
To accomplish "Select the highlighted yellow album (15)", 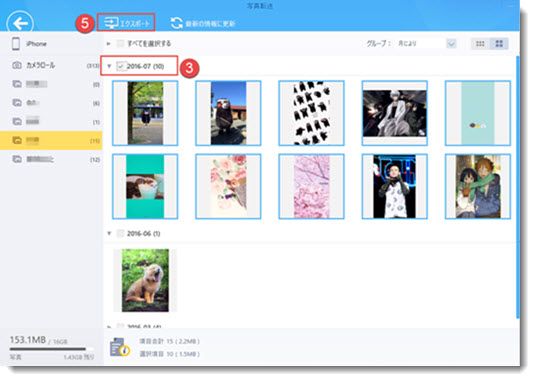I will click(x=51, y=140).
